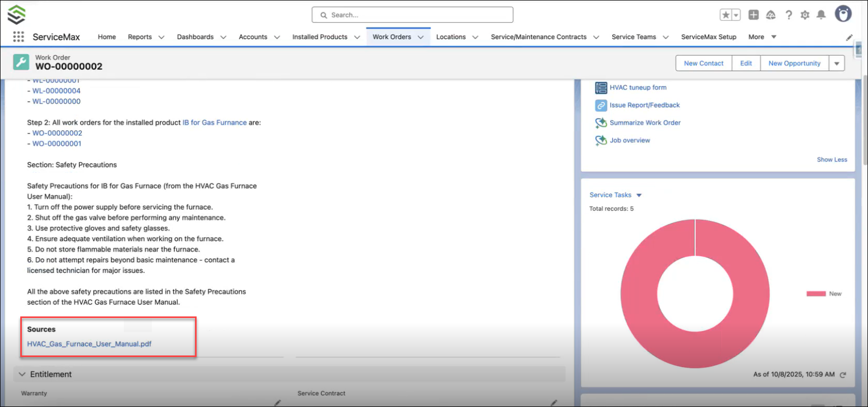
Task: Click the New Contact button
Action: 704,63
